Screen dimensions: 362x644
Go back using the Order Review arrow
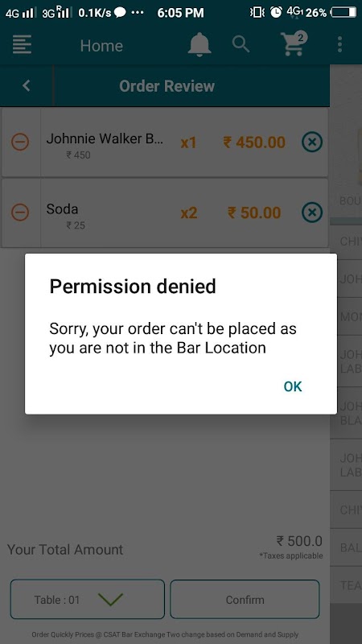(27, 85)
